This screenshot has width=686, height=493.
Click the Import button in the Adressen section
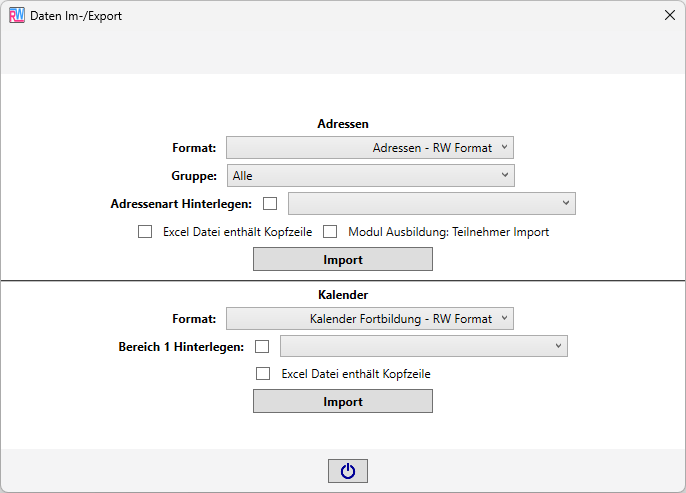point(343,259)
